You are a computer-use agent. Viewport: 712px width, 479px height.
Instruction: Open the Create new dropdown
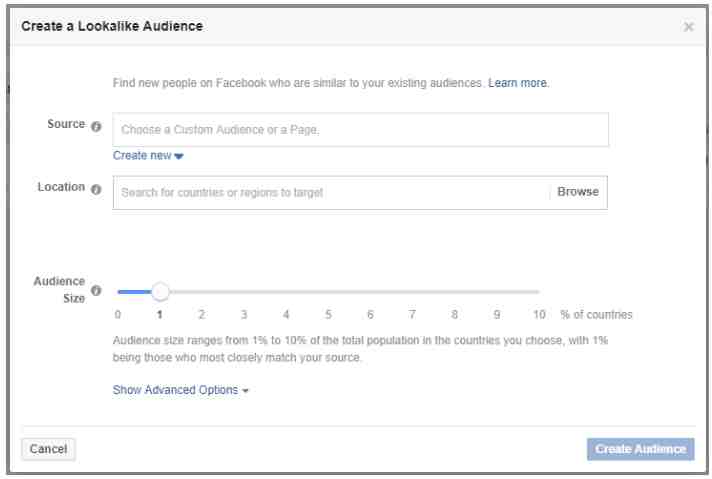click(148, 156)
